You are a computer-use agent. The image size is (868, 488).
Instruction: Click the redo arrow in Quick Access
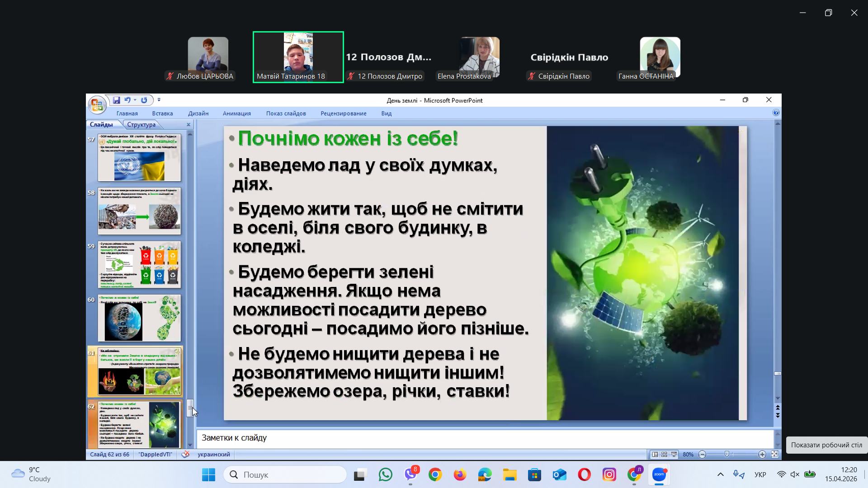click(144, 100)
